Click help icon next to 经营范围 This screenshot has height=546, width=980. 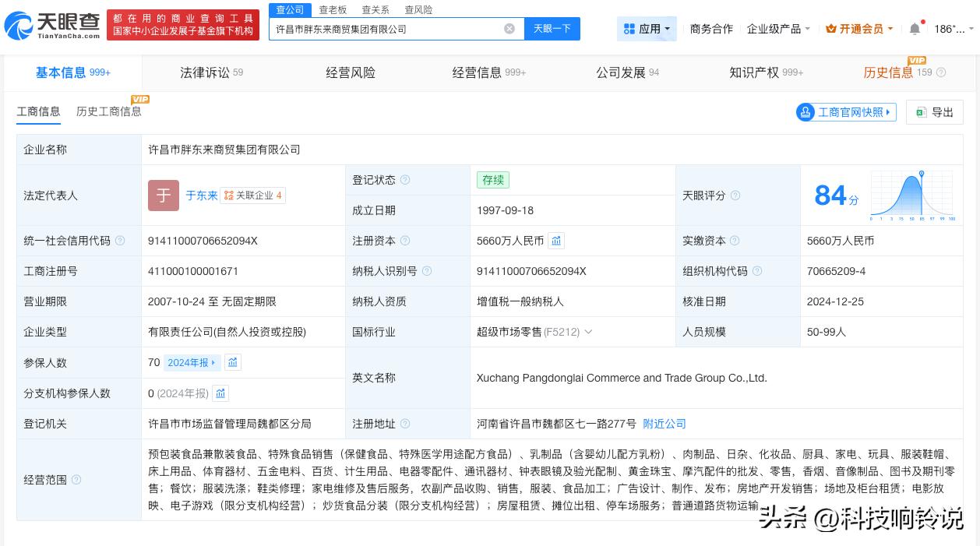[76, 480]
